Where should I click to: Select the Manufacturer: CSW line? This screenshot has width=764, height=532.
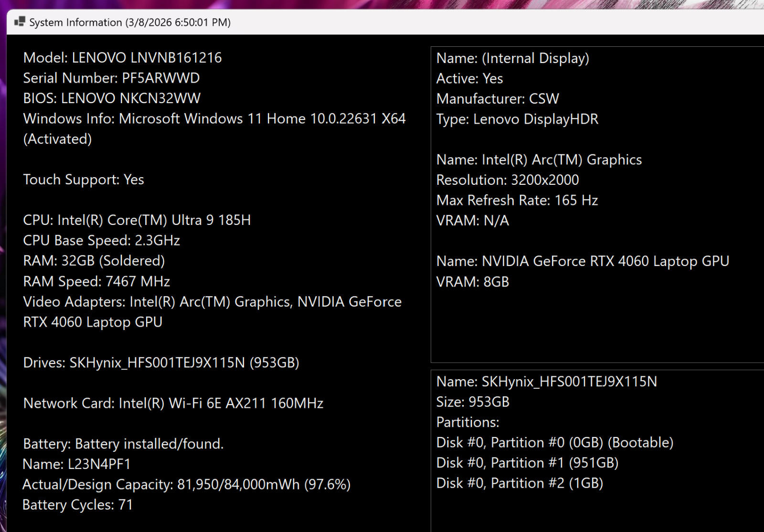(x=498, y=99)
